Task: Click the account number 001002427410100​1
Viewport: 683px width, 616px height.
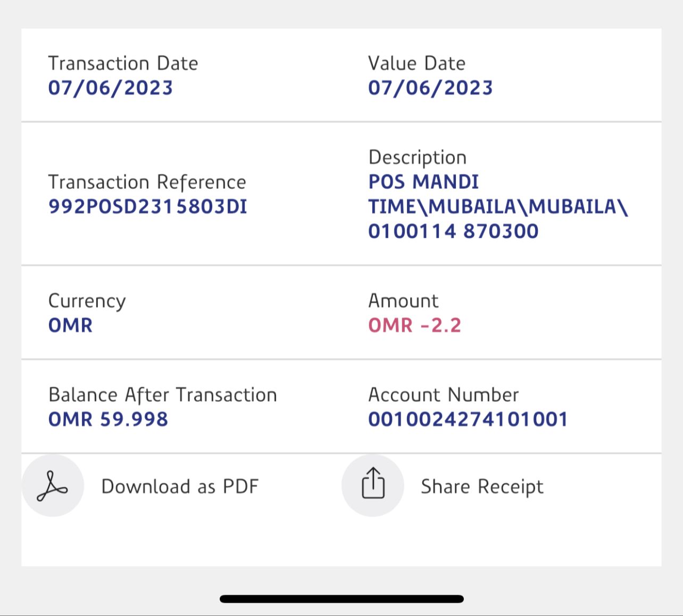Action: coord(468,420)
